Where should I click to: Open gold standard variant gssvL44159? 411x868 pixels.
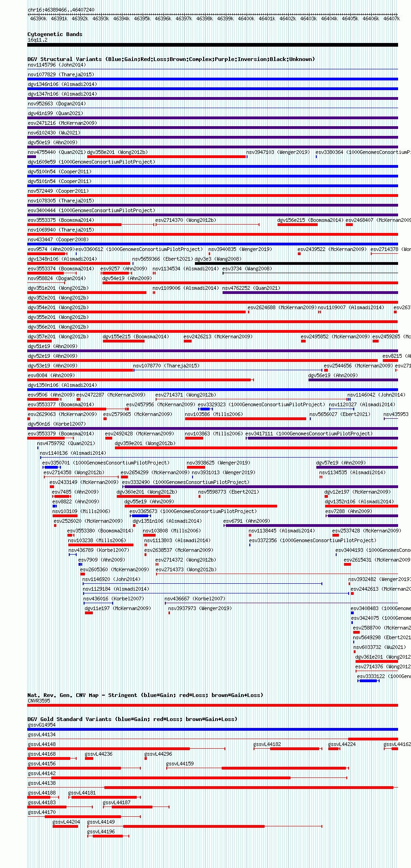click(x=180, y=764)
